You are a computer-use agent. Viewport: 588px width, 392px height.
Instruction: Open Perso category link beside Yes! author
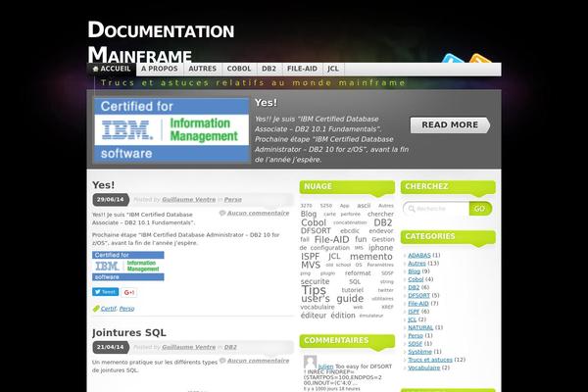tap(233, 200)
